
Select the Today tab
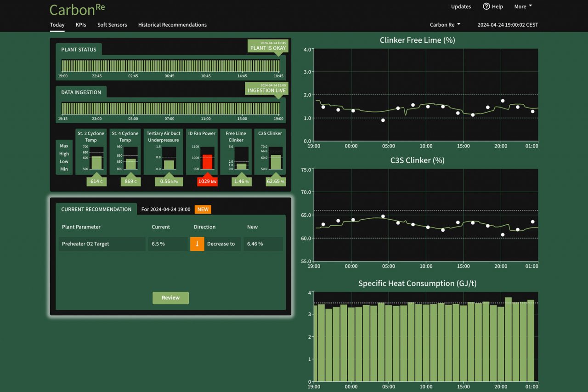[57, 25]
